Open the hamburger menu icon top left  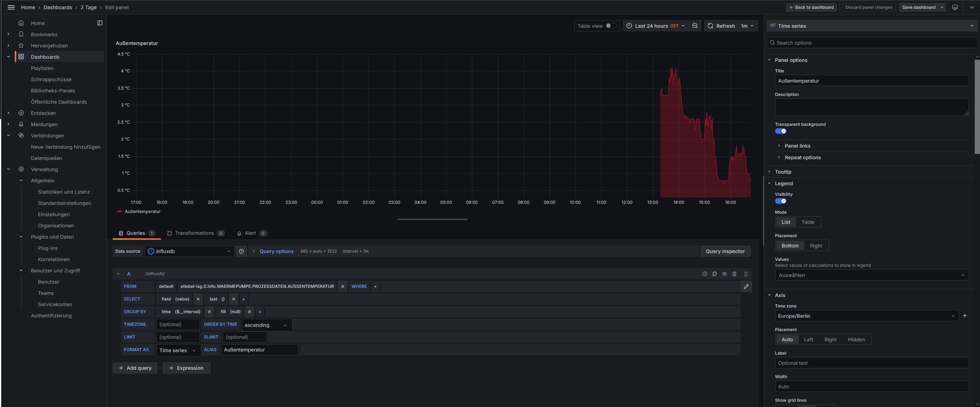tap(11, 7)
